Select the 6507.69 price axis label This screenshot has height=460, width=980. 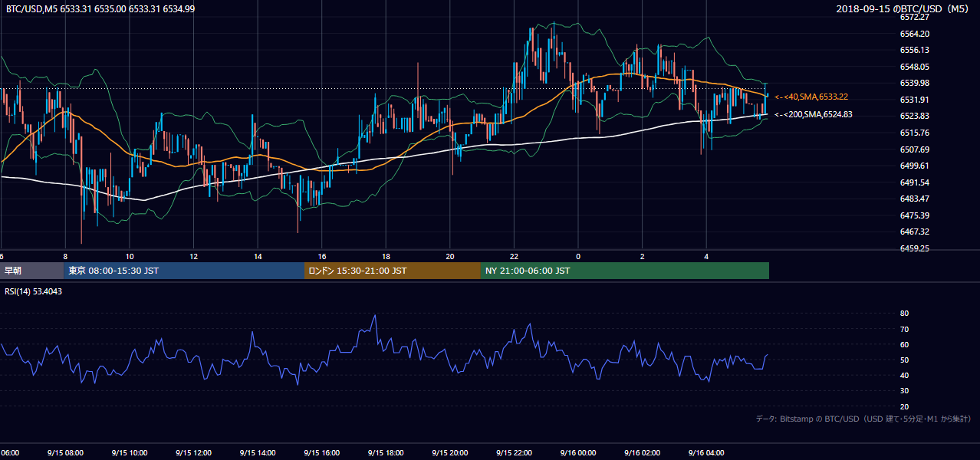pyautogui.click(x=915, y=149)
